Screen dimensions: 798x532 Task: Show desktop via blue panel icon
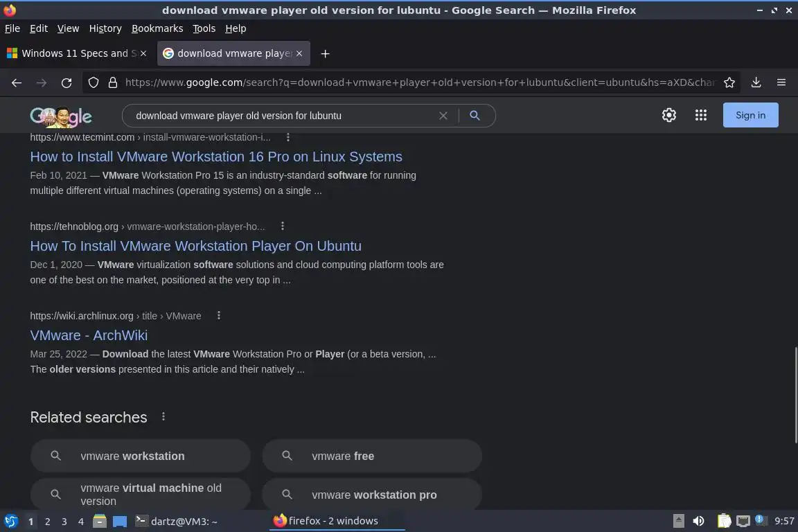coord(120,522)
